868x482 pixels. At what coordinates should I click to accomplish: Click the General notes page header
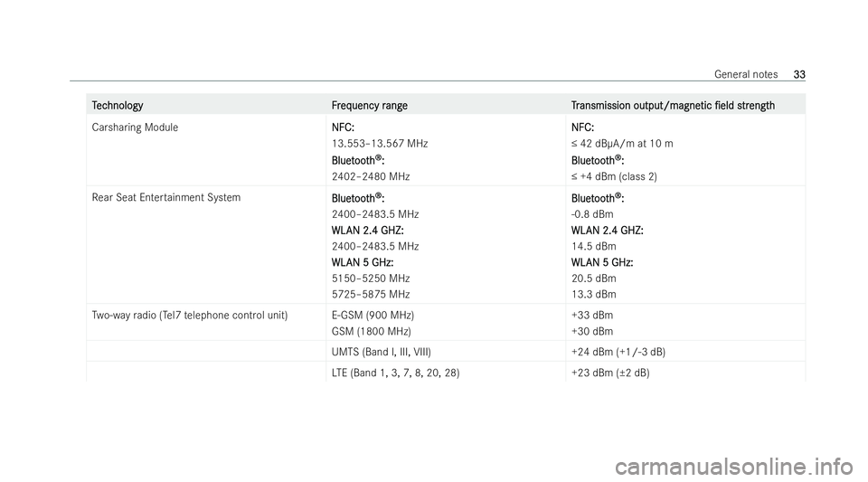point(746,74)
